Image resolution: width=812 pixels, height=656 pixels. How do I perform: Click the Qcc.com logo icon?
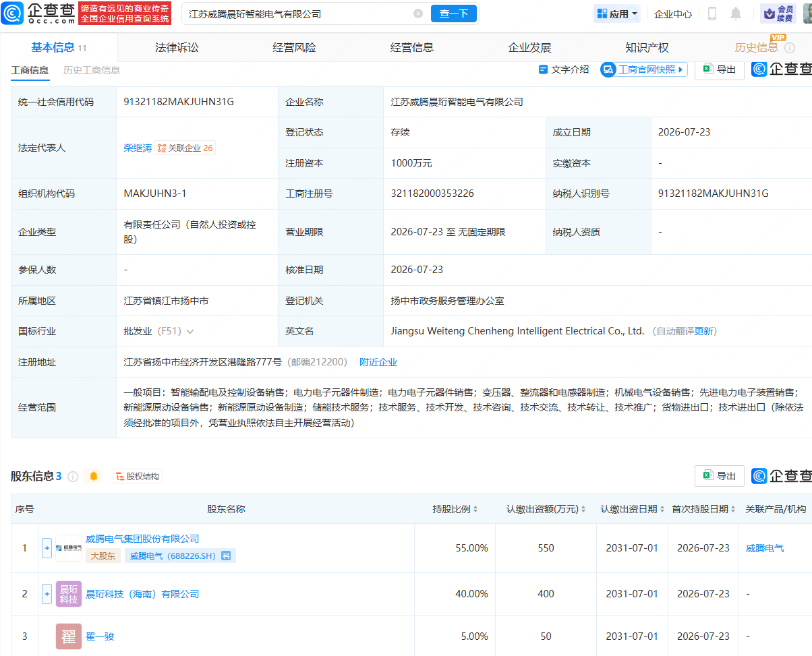pyautogui.click(x=13, y=13)
